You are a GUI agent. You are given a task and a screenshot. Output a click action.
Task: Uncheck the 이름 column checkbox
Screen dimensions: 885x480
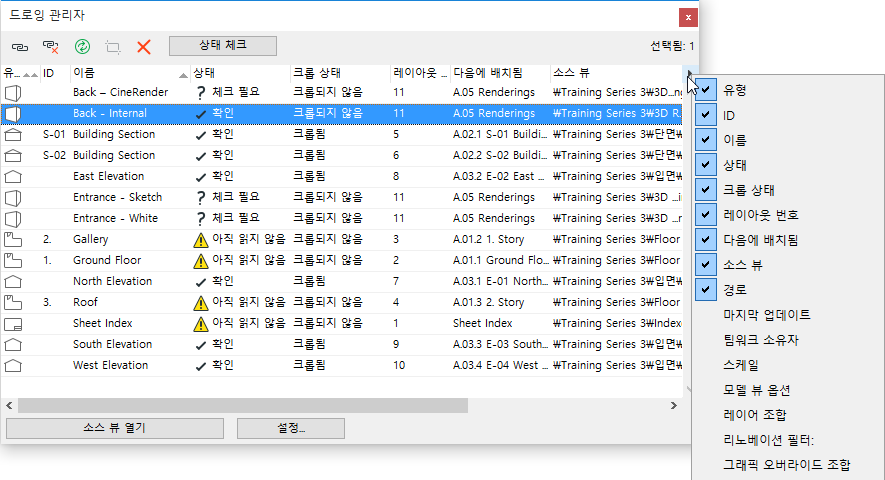tap(706, 139)
